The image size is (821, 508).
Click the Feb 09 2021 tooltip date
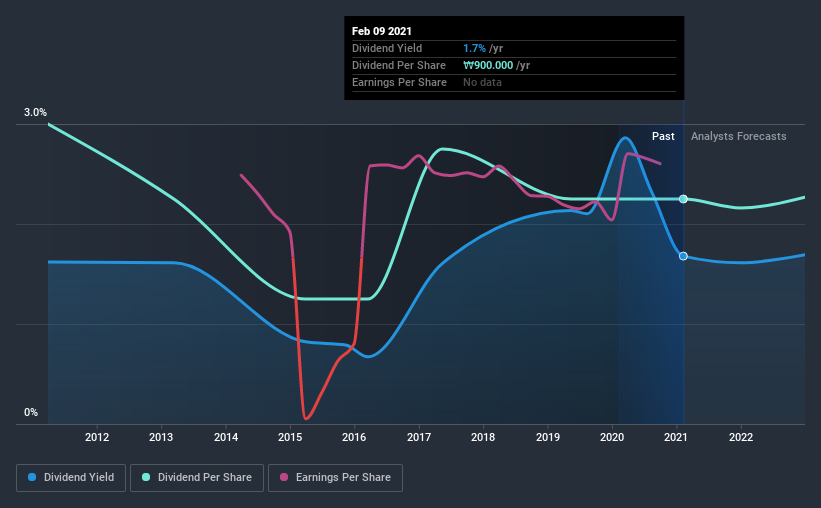(382, 31)
